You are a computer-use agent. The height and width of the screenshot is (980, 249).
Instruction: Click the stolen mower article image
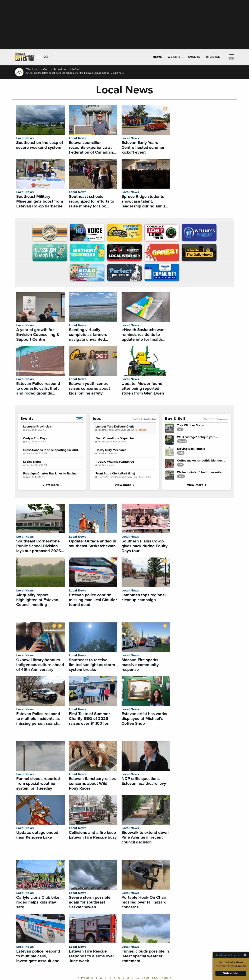(x=146, y=361)
